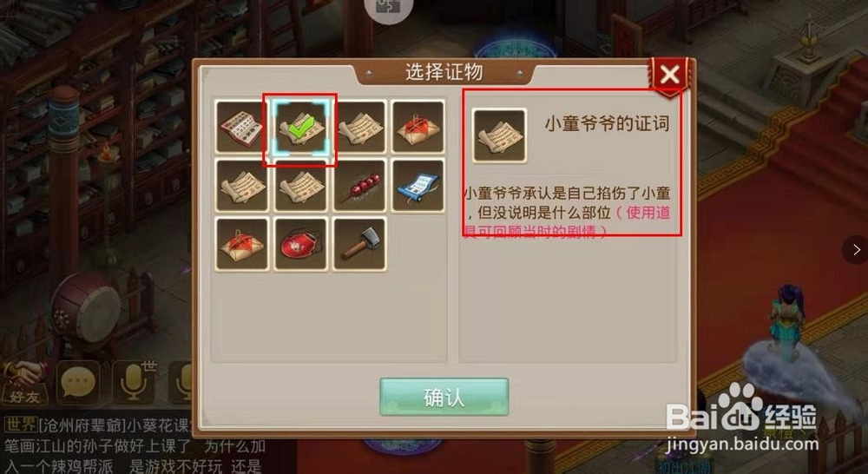
Task: Activate the 世 world voice microphone
Action: [x=134, y=382]
